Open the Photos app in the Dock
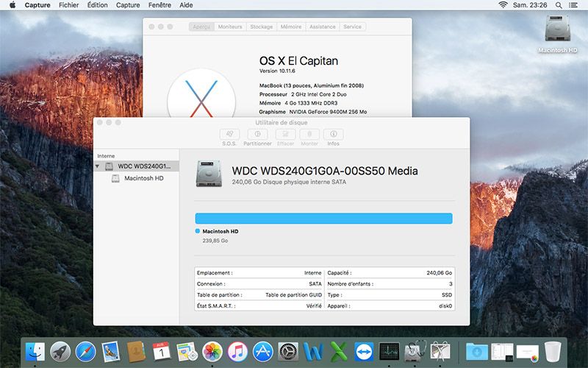This screenshot has width=588, height=368. click(x=212, y=351)
